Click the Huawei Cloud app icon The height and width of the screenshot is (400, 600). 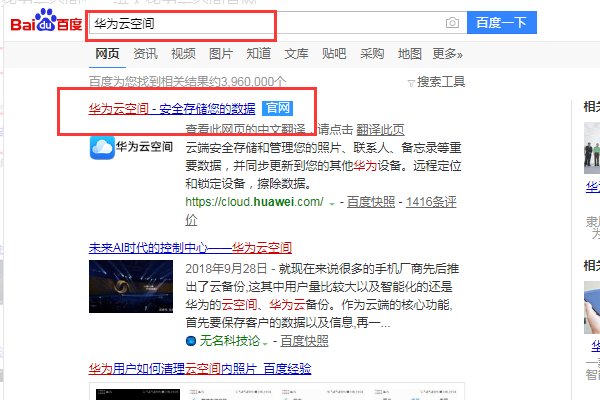102,147
